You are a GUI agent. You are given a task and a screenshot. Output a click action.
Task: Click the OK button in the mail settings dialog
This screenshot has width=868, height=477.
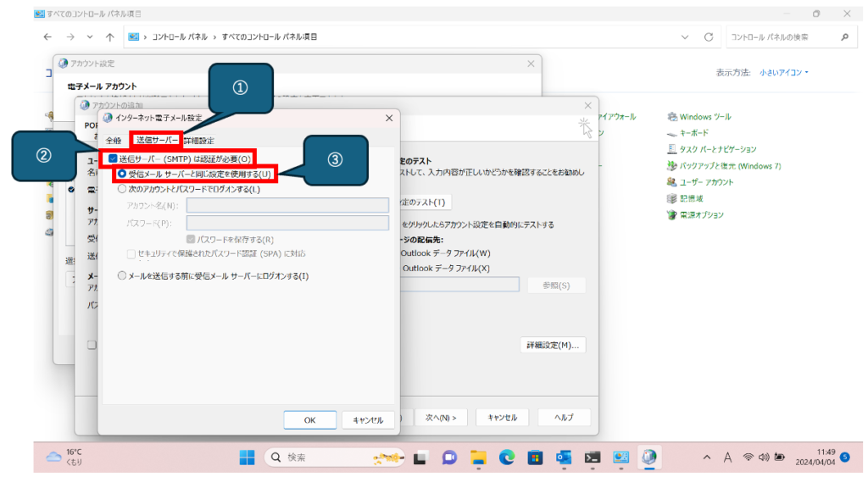309,419
